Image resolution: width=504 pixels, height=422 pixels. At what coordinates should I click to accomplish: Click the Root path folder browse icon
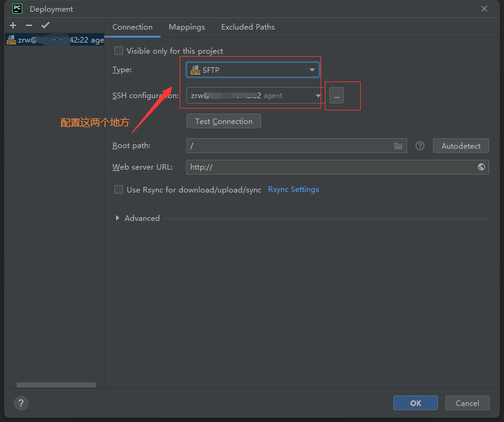[x=398, y=146]
